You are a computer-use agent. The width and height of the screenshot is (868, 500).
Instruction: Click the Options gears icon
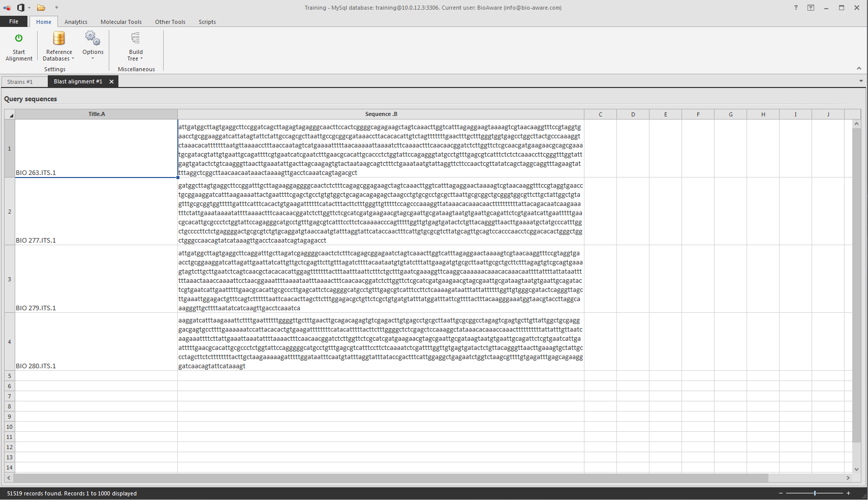(x=92, y=38)
